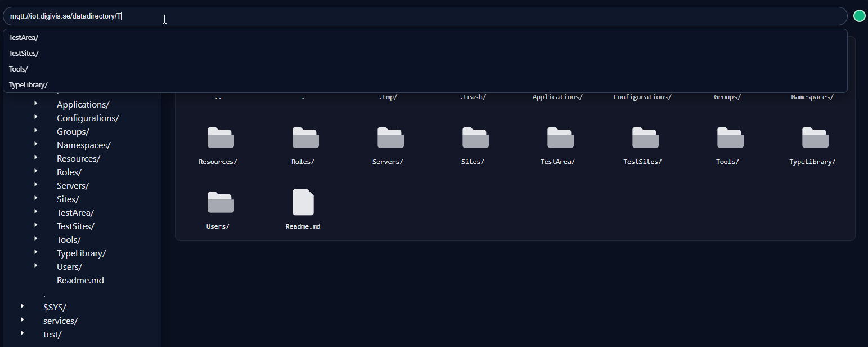Select Configurations/ in the sidebar tree
Viewport: 868px width, 347px height.
click(88, 118)
